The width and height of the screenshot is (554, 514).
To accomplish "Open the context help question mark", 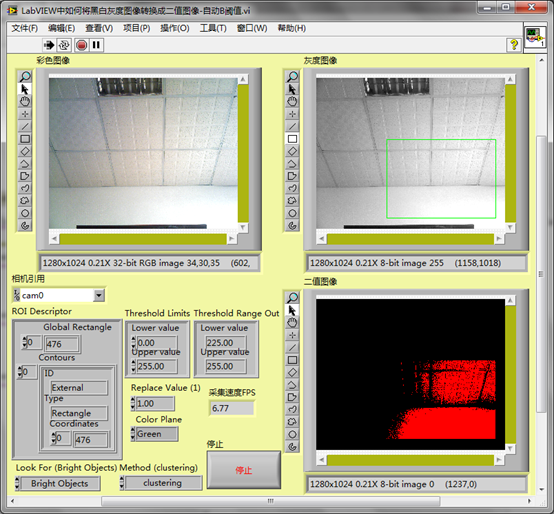I will tap(514, 45).
